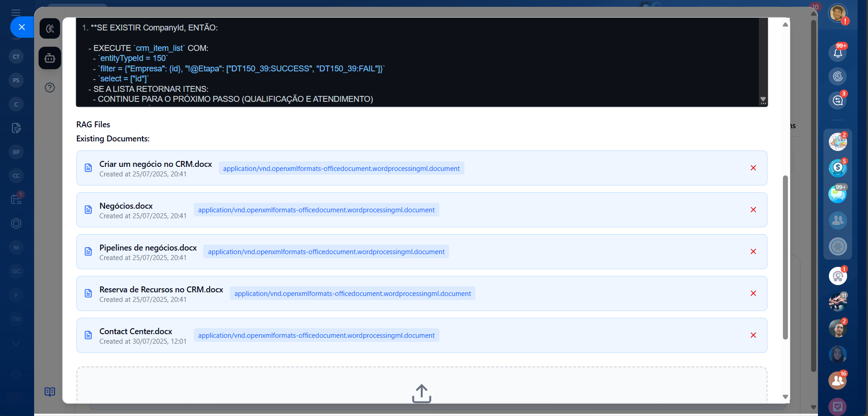
Task: Delete the Negócios.docx file
Action: (753, 210)
